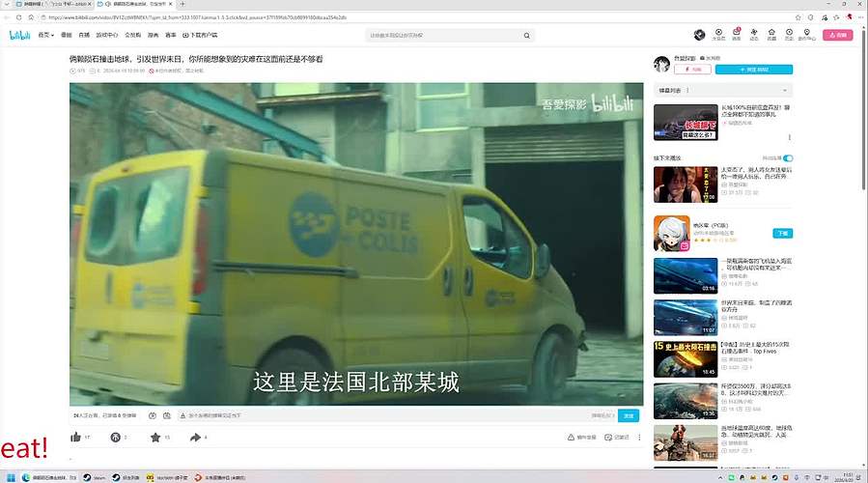Open the browser tab list chevron

click(x=7, y=4)
